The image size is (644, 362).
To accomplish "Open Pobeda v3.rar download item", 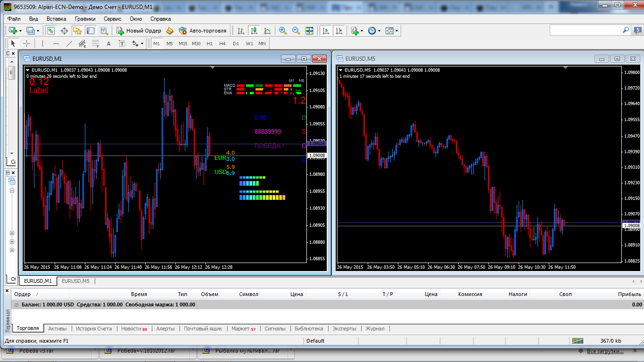I will tap(49, 351).
